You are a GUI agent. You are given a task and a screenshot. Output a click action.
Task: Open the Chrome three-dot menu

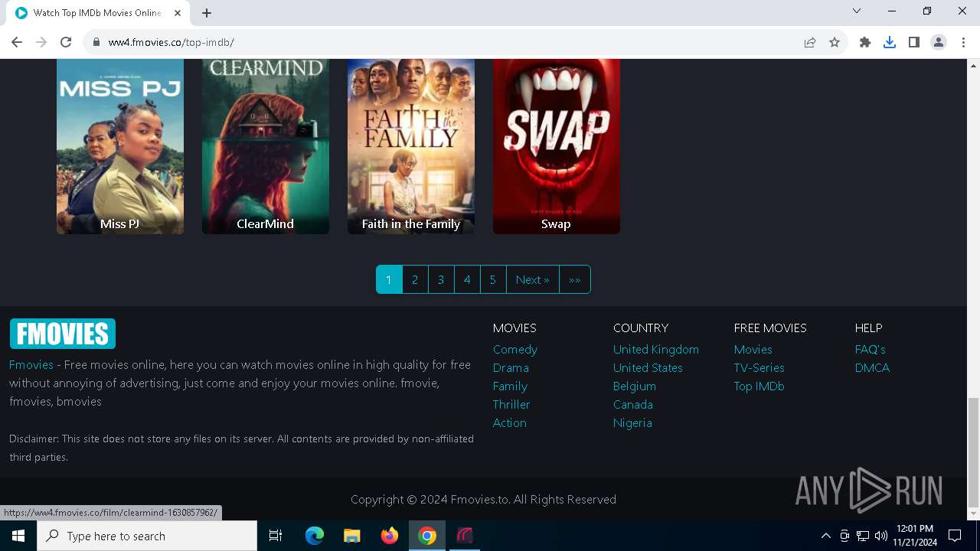pos(963,42)
